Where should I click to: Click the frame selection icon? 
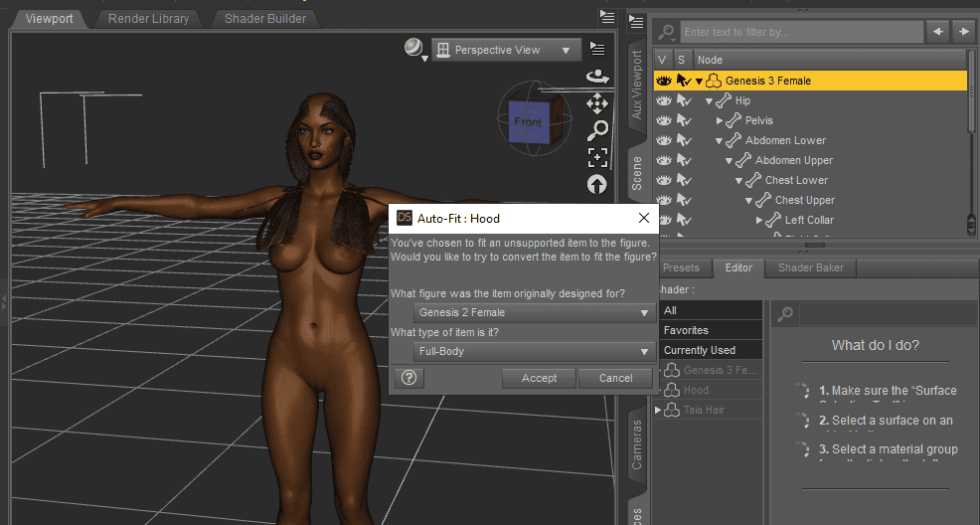597,157
